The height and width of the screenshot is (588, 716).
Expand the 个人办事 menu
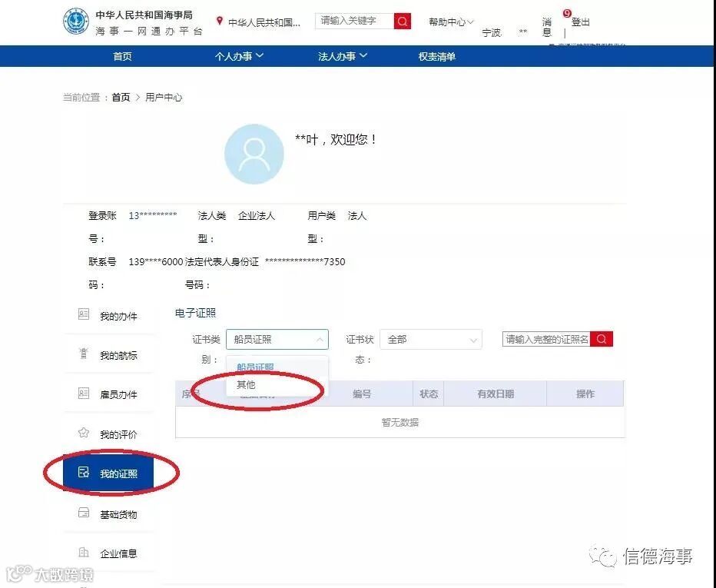coord(239,56)
